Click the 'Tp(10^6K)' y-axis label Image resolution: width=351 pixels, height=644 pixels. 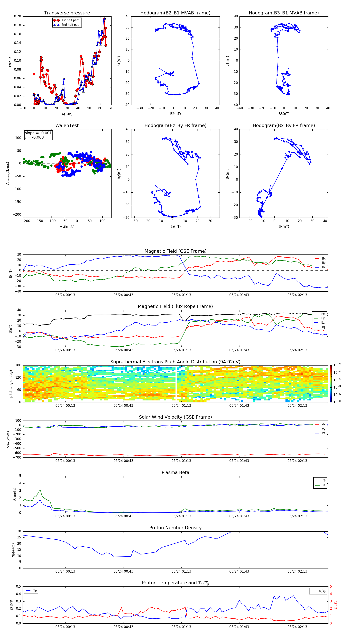(11, 605)
